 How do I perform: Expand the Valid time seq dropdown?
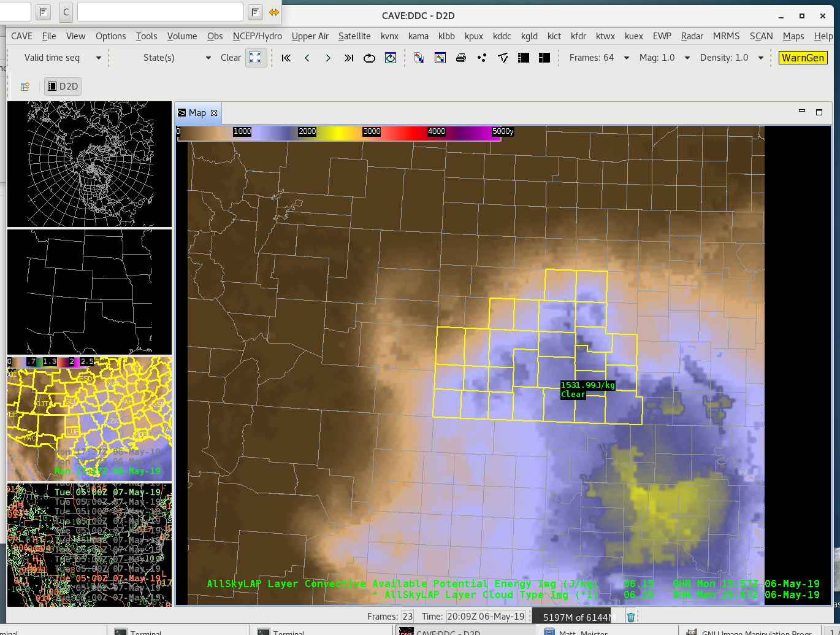(98, 58)
